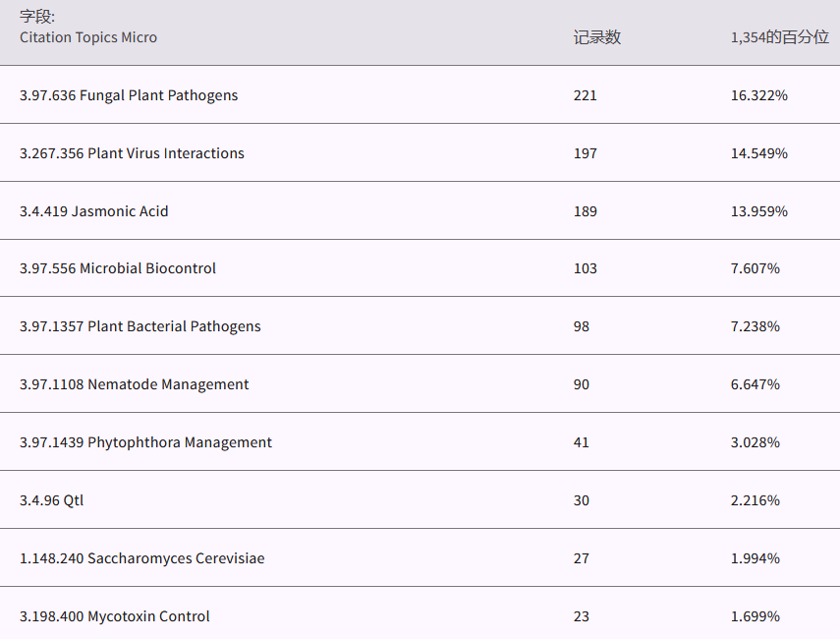Image resolution: width=840 pixels, height=639 pixels.
Task: Select the Phytophthora Management topic
Action: [145, 442]
